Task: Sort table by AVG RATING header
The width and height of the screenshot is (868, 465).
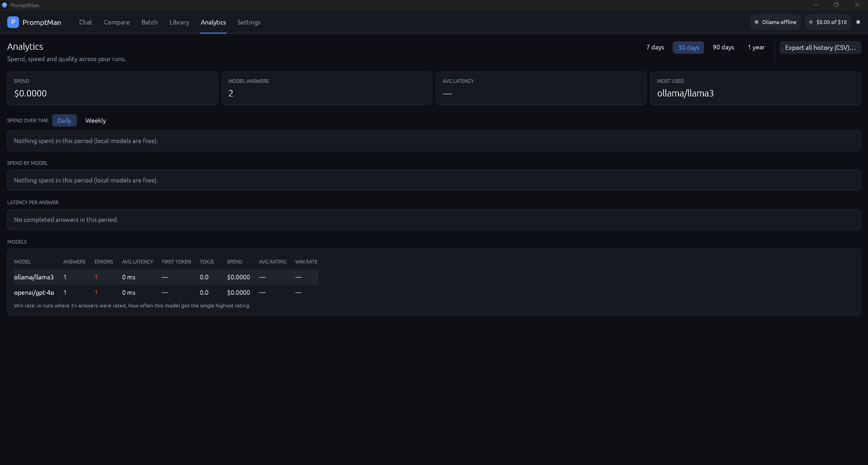Action: point(273,262)
